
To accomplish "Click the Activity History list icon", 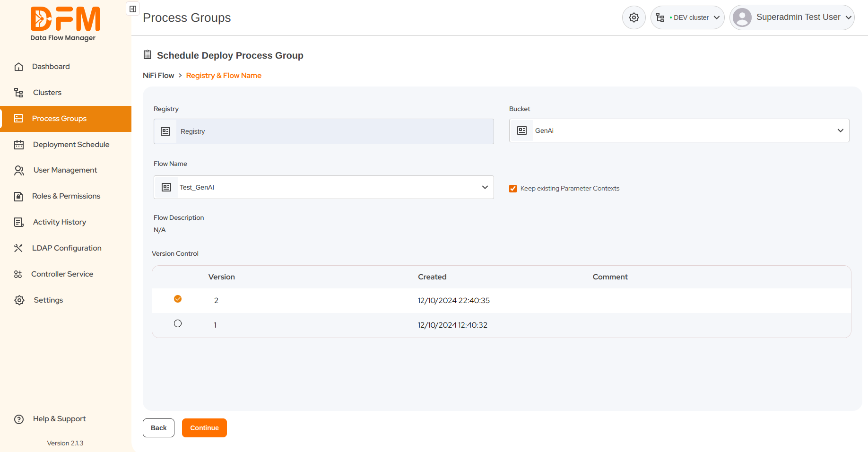I will (x=19, y=222).
